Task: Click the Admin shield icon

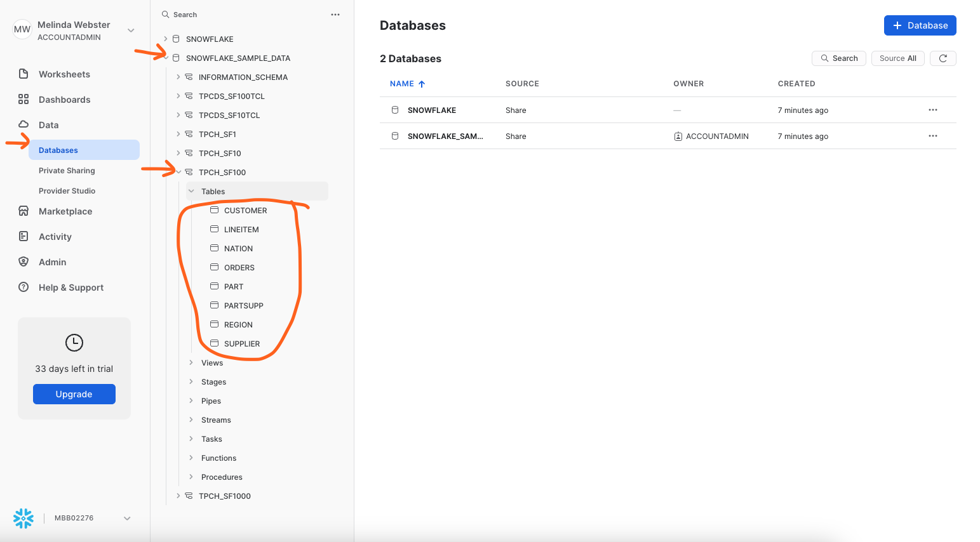Action: [23, 261]
